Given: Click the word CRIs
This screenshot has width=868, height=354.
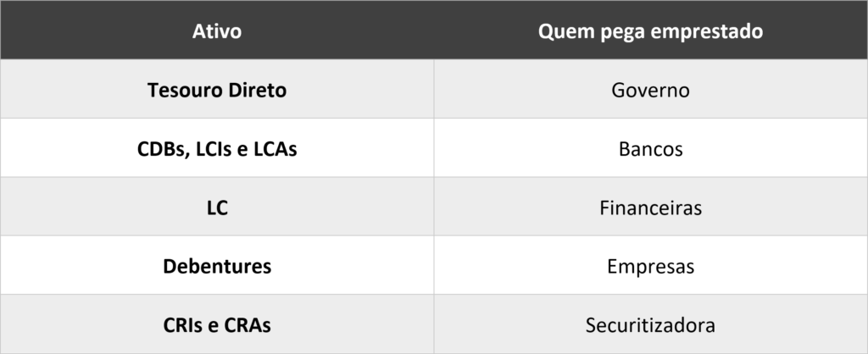Looking at the screenshot, I should [x=181, y=325].
